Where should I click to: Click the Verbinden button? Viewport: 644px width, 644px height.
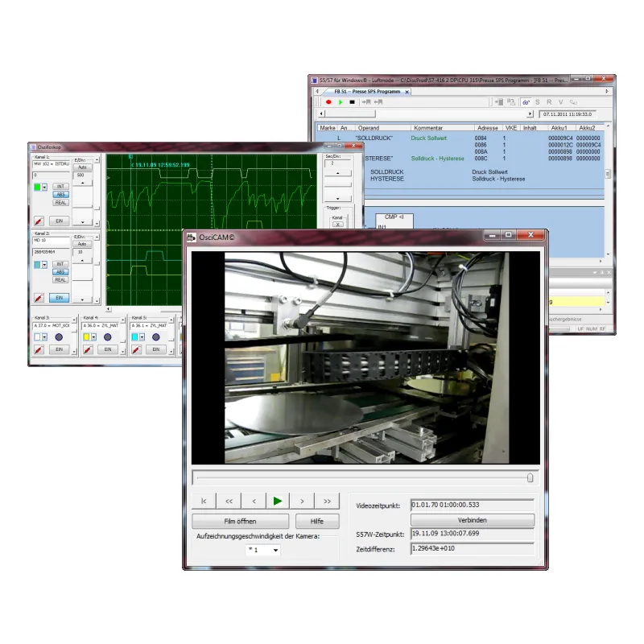[472, 520]
